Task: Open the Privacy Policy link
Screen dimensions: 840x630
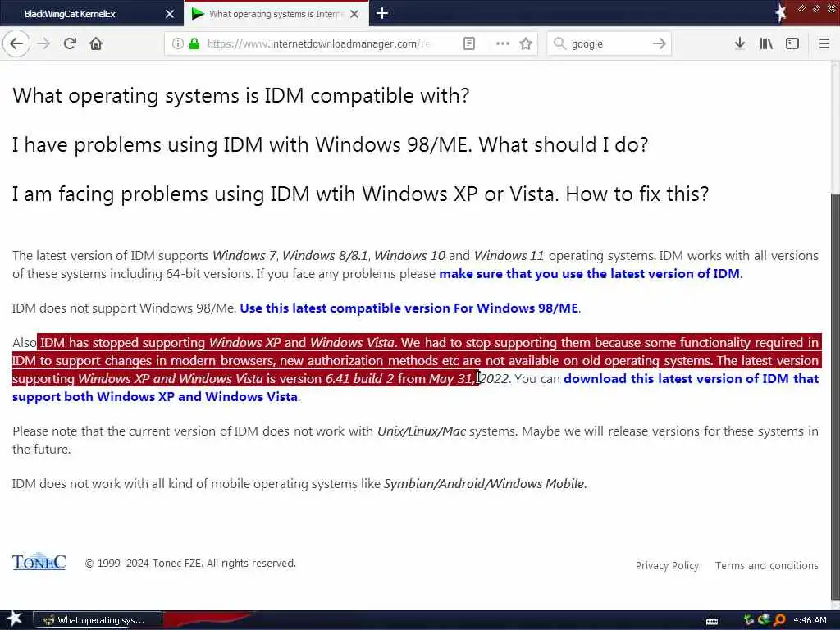Action: [x=667, y=566]
